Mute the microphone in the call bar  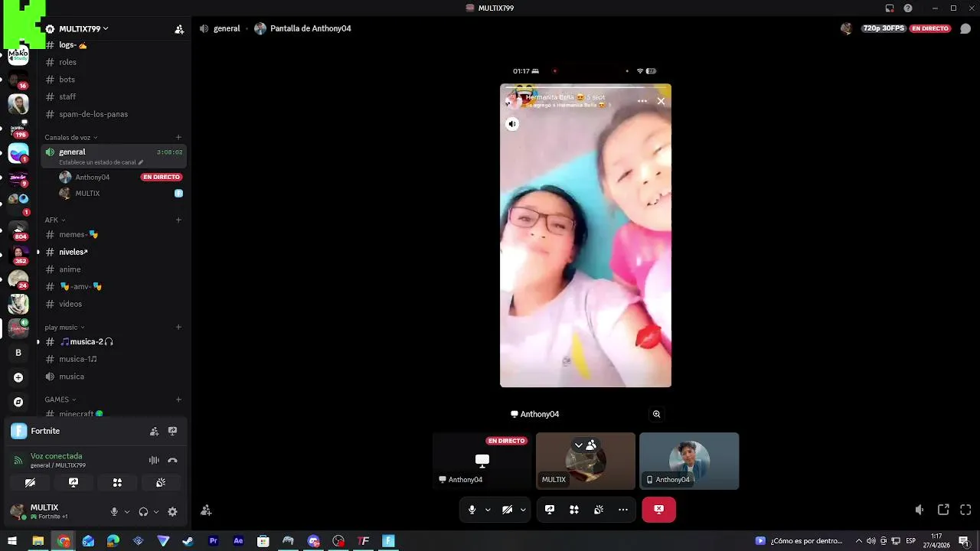(472, 510)
